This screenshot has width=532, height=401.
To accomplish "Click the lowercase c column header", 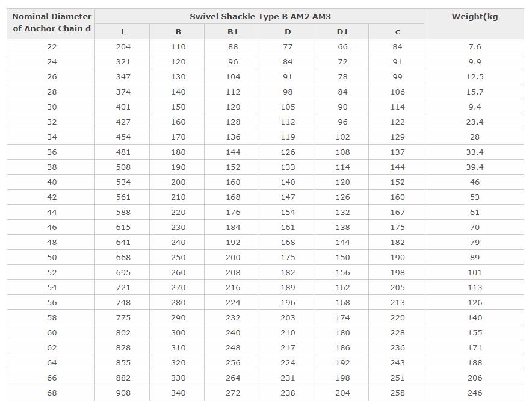I will 397,31.
